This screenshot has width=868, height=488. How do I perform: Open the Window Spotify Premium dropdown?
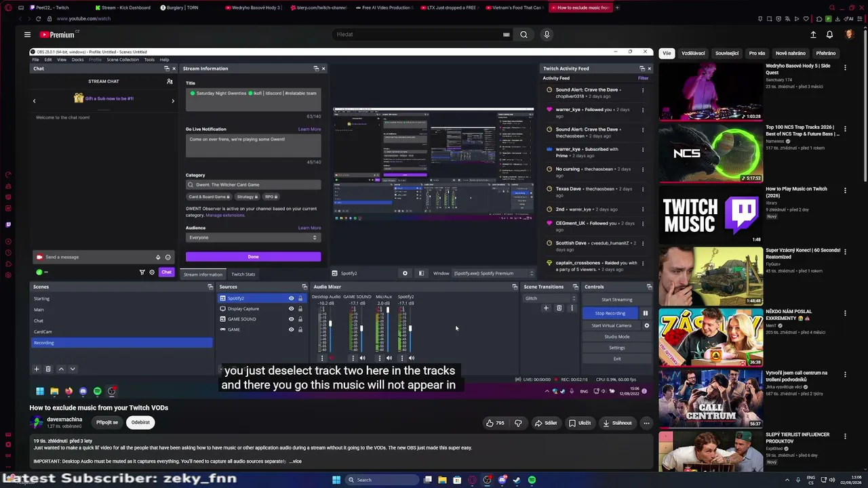(x=494, y=273)
